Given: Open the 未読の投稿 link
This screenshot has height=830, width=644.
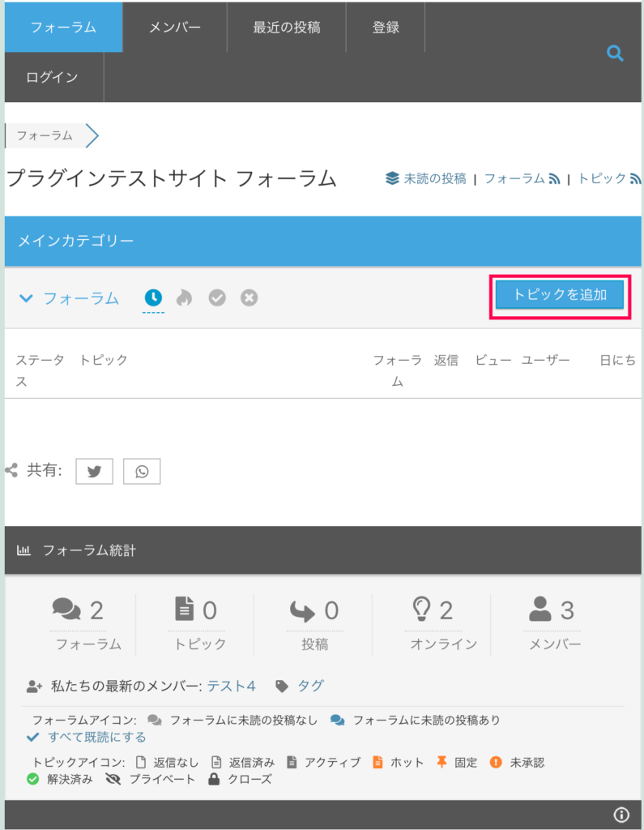Looking at the screenshot, I should (434, 179).
